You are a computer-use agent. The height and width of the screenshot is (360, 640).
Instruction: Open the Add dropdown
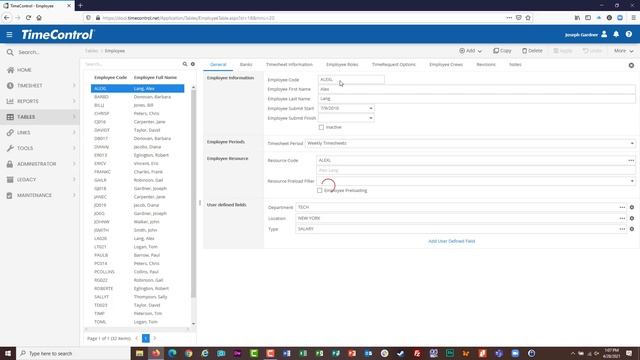pos(470,51)
